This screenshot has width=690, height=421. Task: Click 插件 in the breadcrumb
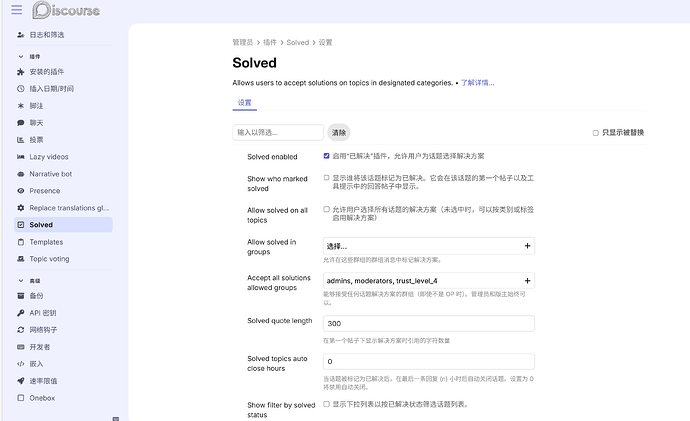click(x=270, y=42)
